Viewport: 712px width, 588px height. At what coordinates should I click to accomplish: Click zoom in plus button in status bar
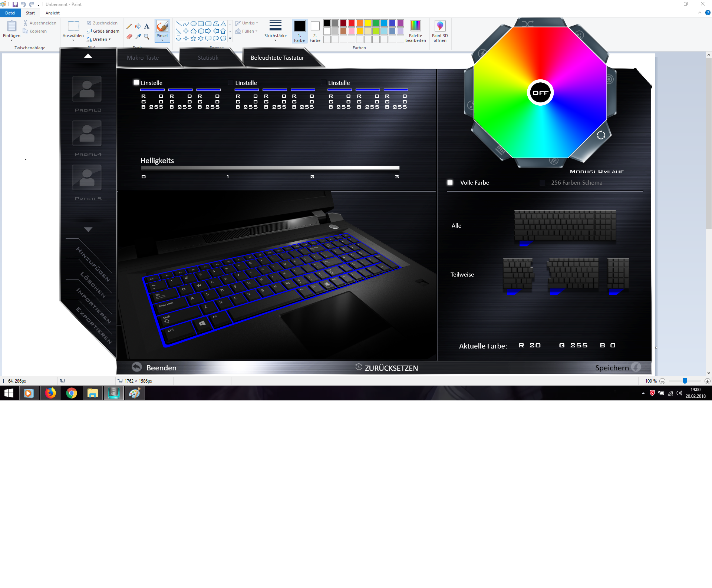(708, 381)
